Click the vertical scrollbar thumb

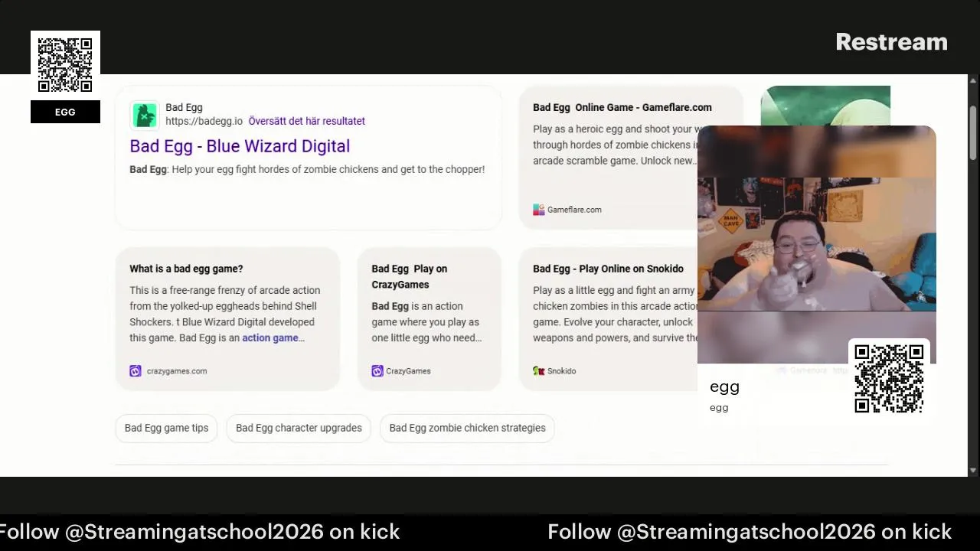click(x=973, y=132)
